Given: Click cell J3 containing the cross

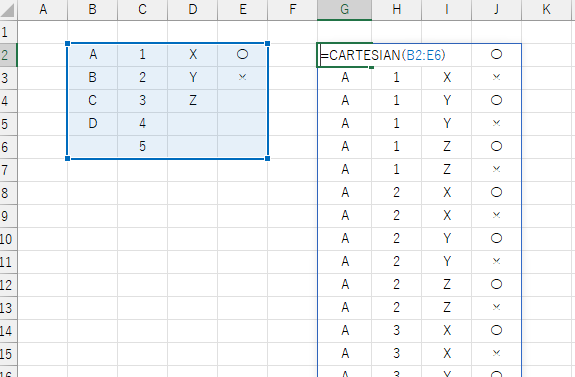Looking at the screenshot, I should (497, 78).
